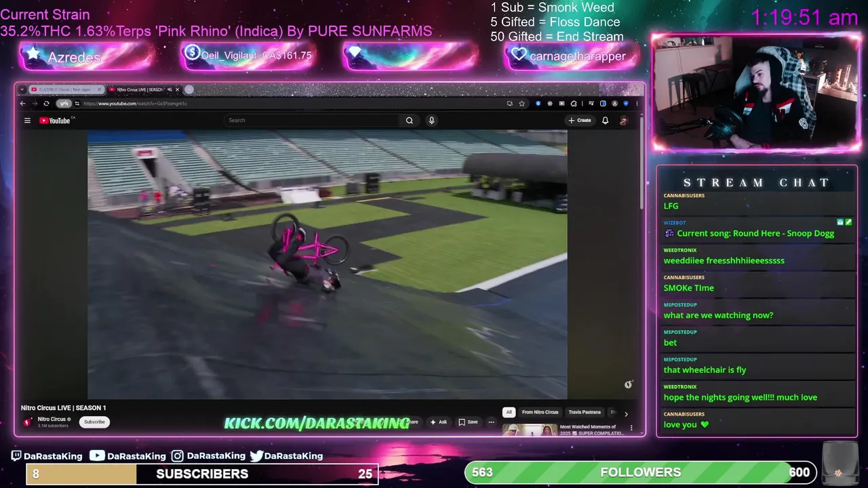This screenshot has height=488, width=868.
Task: Show more filter chips with the right chevron
Action: 626,413
